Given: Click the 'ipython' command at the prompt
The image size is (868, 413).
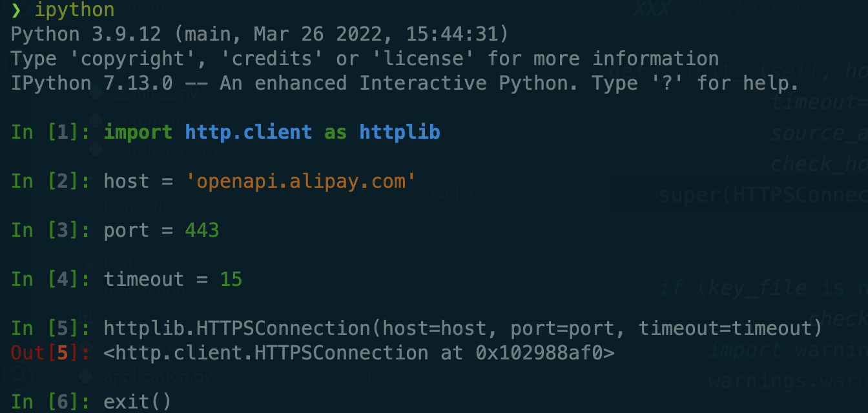Looking at the screenshot, I should pyautogui.click(x=75, y=10).
